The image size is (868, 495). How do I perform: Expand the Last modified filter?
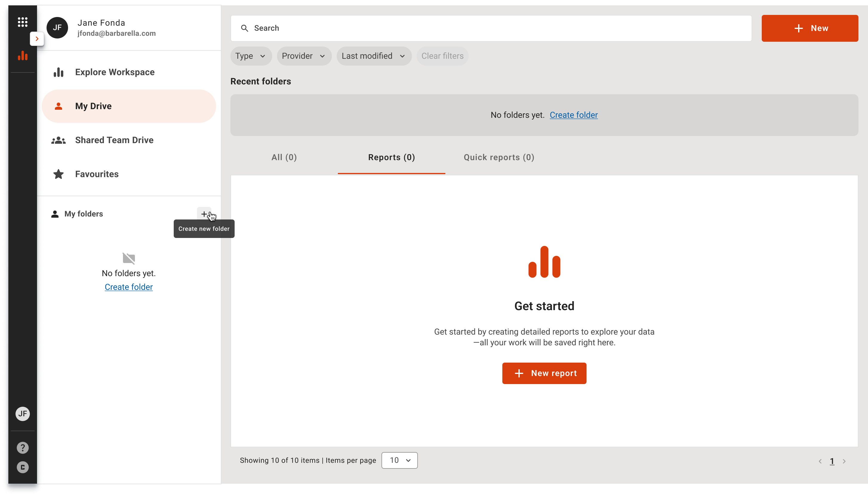click(x=373, y=56)
